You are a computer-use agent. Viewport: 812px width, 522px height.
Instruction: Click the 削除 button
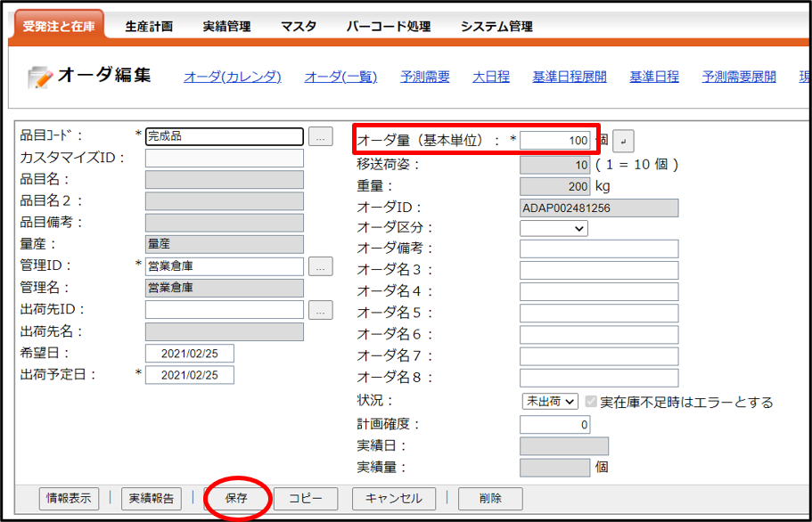pyautogui.click(x=490, y=499)
